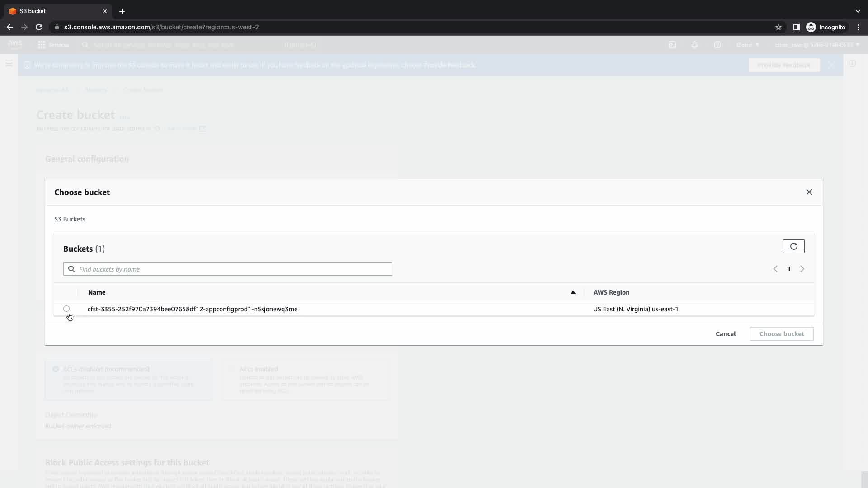Select the S3 bucket browser tab
The width and height of the screenshot is (868, 488).
54,11
